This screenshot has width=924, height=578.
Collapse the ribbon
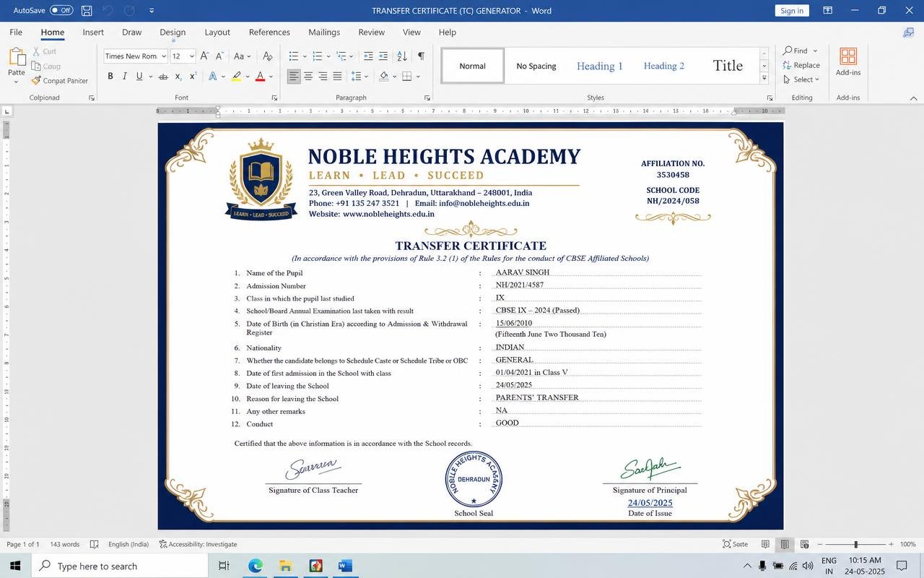click(913, 98)
